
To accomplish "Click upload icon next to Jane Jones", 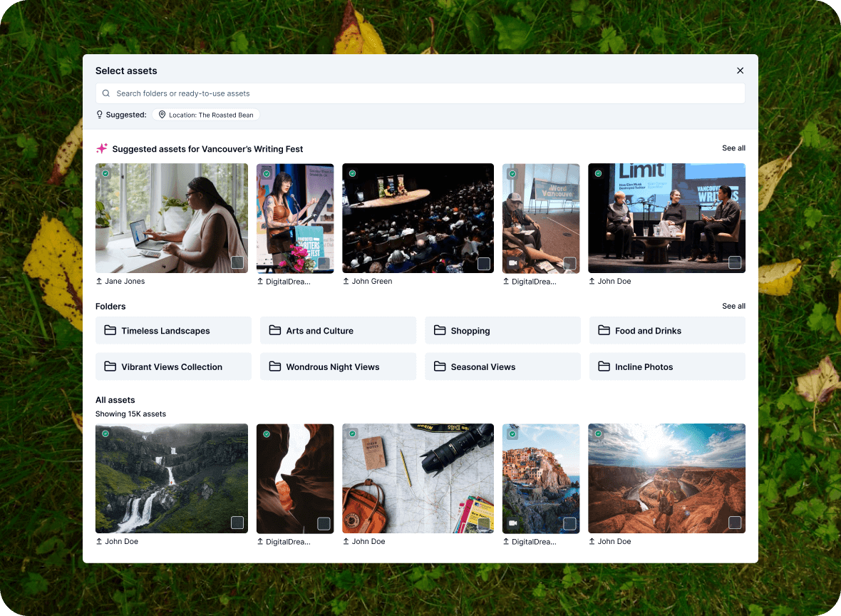I will [99, 282].
